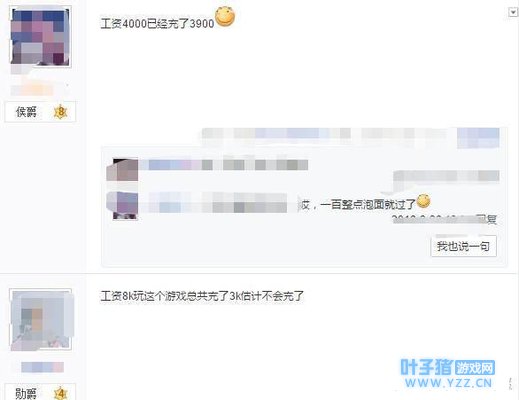The width and height of the screenshot is (519, 400).
Task: Click the smiley emoji after 3900
Action: click(225, 17)
